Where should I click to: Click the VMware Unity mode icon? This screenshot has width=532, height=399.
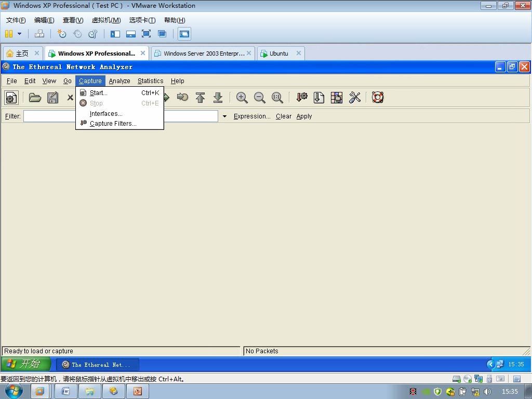(x=162, y=34)
